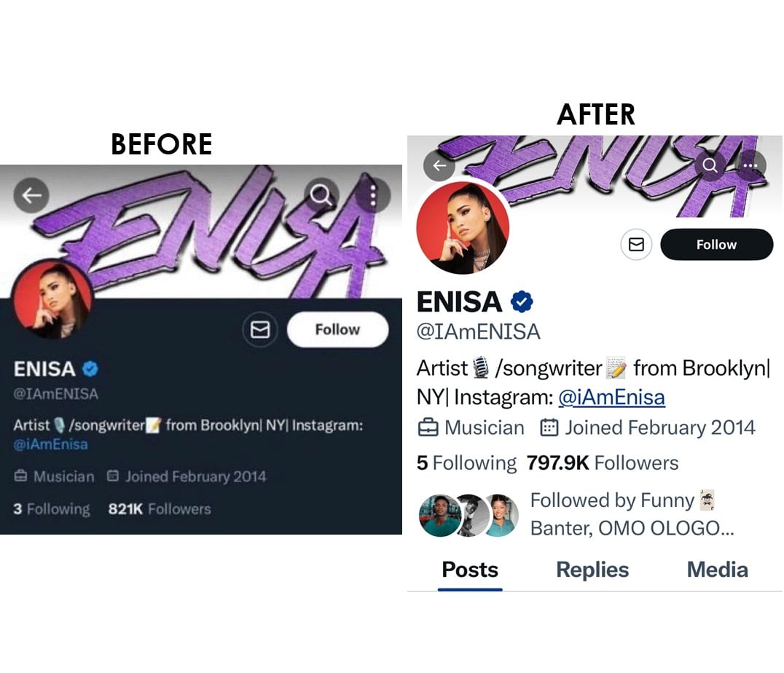Click the black Follow button
Viewport: 784px width, 673px height.
pyautogui.click(x=716, y=245)
